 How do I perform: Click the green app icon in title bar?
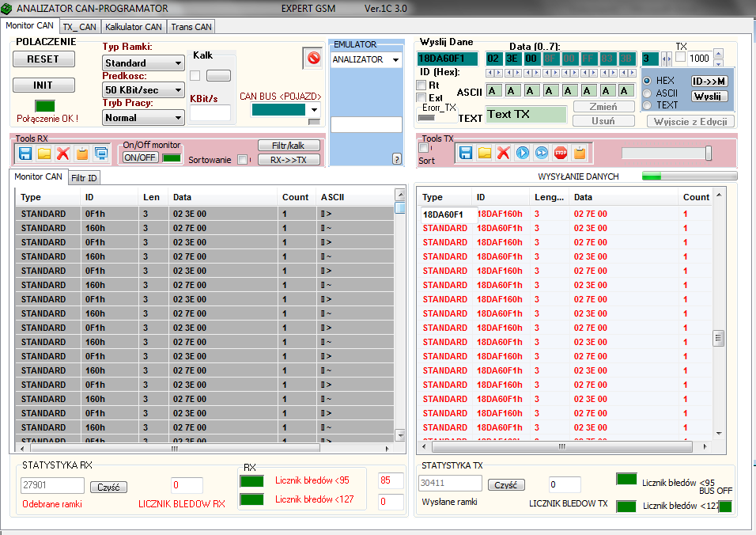click(7, 8)
